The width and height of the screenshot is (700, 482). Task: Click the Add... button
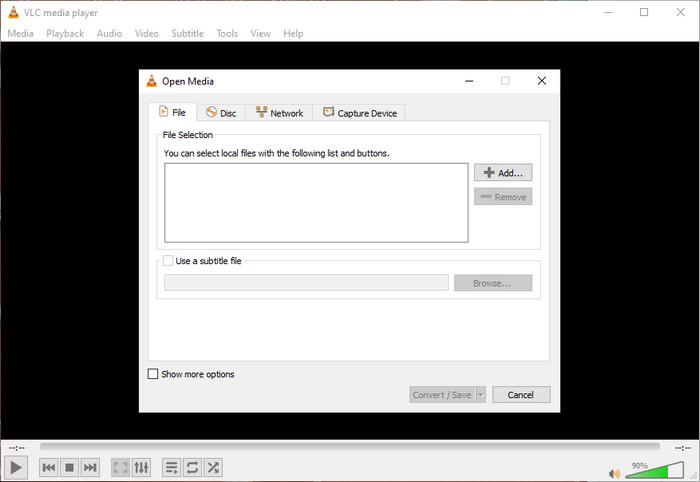coord(503,173)
